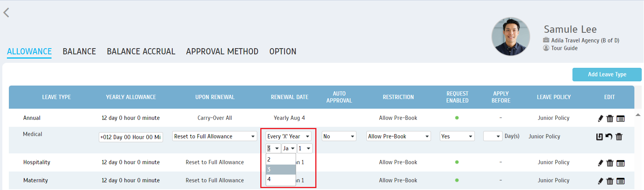Save the Medical leave row changes
Screen dimensions: 644x190
[x=599, y=136]
